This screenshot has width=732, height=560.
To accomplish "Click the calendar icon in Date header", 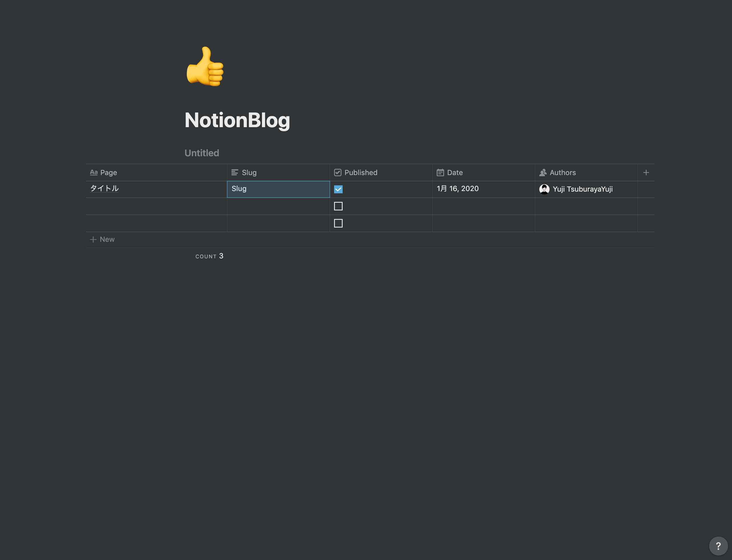I will click(440, 173).
